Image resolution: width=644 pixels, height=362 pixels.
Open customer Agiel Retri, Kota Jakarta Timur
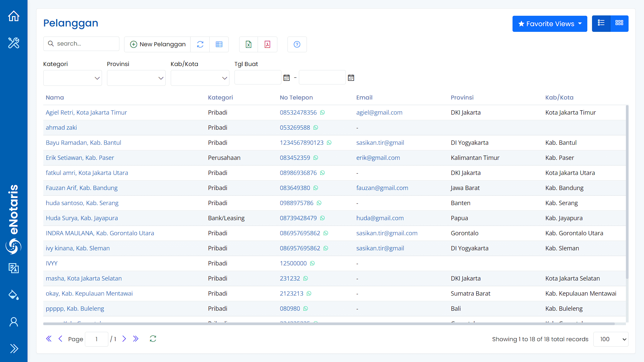coord(86,113)
